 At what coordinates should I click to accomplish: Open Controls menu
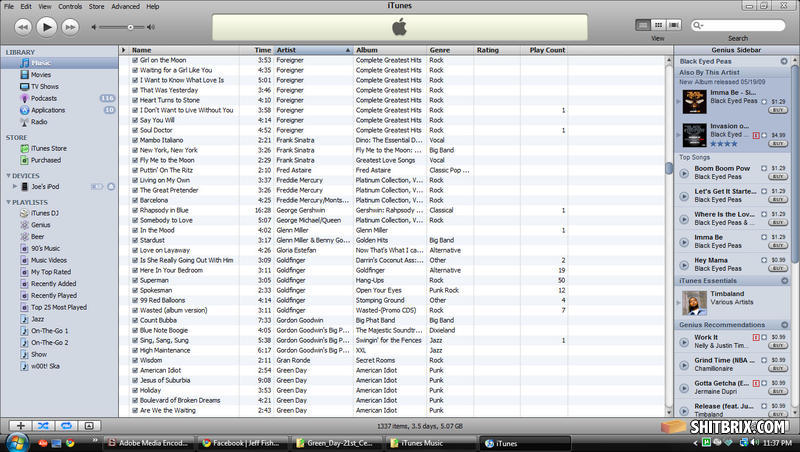click(70, 7)
